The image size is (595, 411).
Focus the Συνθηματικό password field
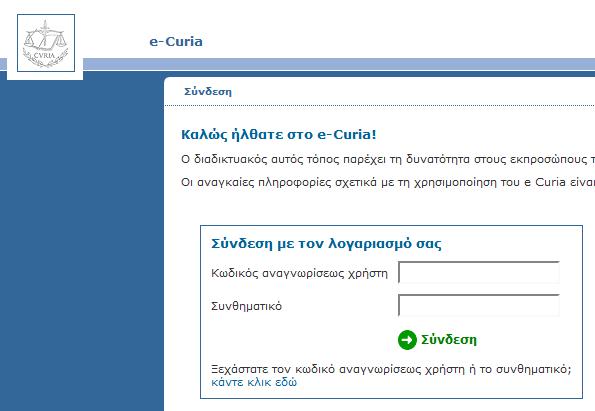pyautogui.click(x=479, y=305)
